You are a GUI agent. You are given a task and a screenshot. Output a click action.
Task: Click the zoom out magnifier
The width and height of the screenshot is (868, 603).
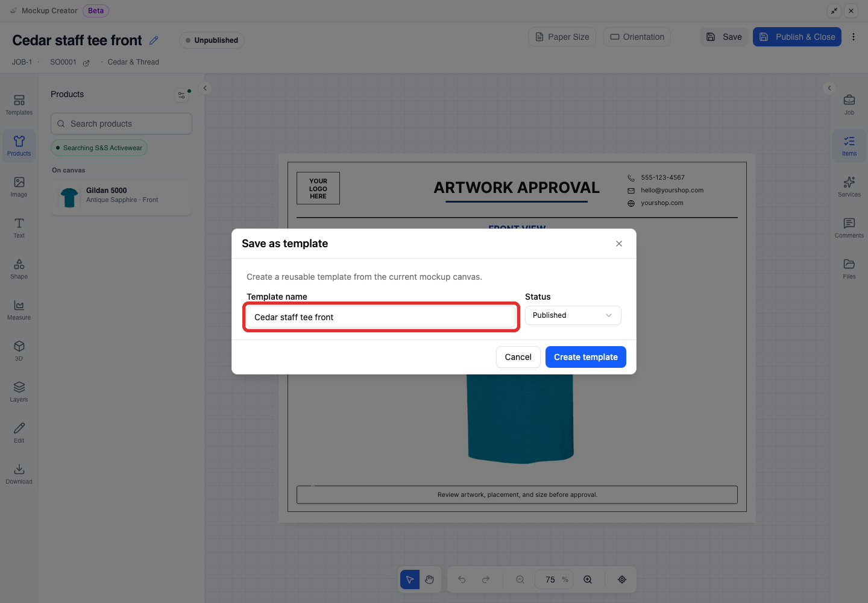pos(520,579)
